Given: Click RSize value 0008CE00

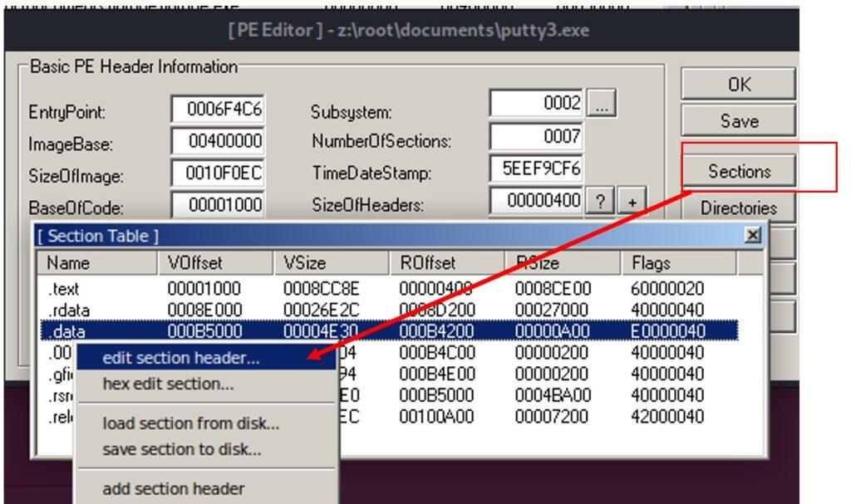Looking at the screenshot, I should click(553, 289).
